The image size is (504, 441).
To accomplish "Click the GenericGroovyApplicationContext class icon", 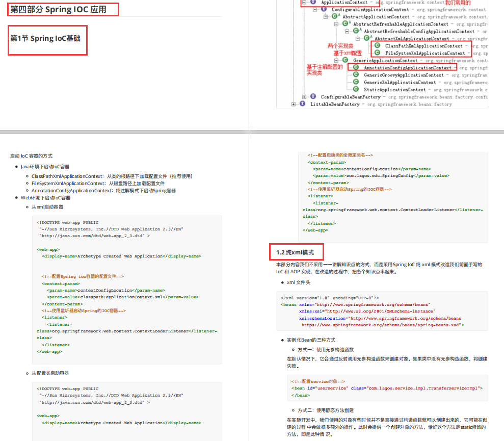I will pos(356,74).
